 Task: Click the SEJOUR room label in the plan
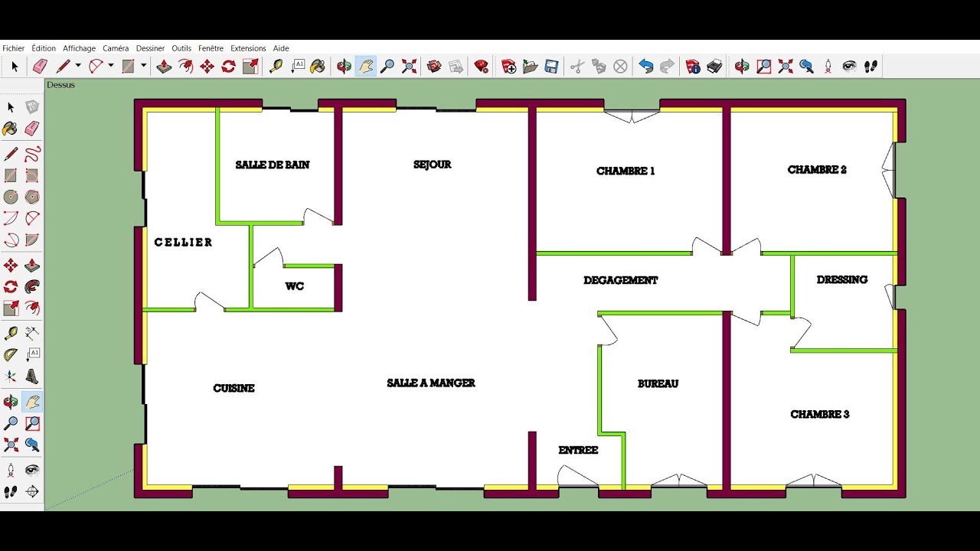click(432, 165)
